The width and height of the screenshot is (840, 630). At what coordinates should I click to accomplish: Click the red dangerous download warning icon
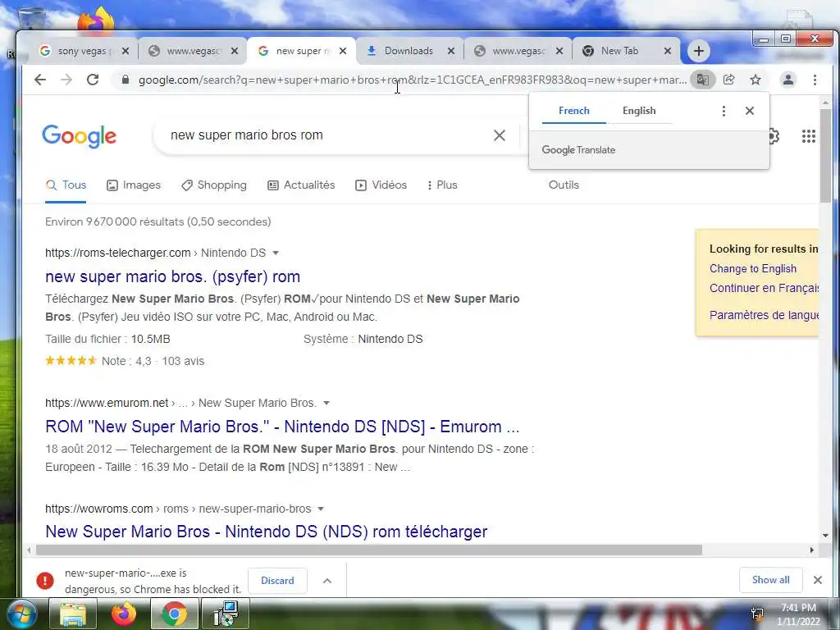click(45, 580)
